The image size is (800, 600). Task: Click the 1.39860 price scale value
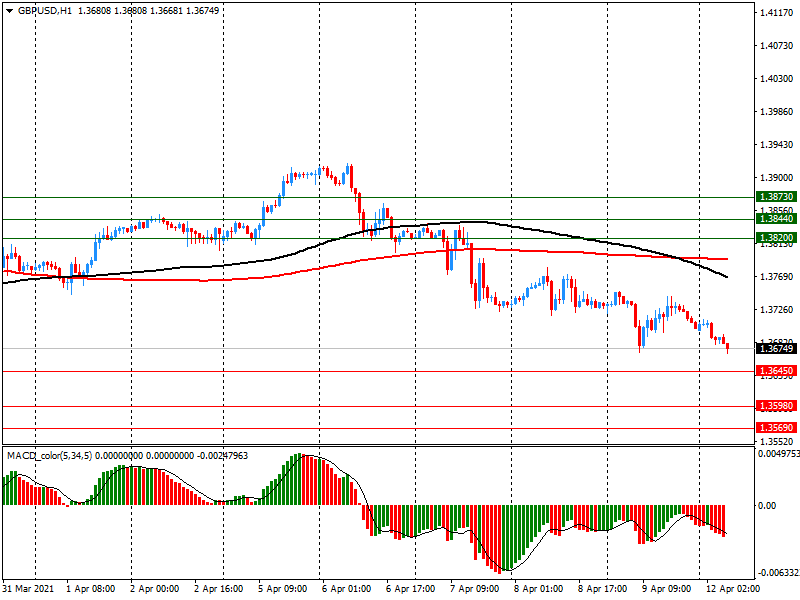777,112
